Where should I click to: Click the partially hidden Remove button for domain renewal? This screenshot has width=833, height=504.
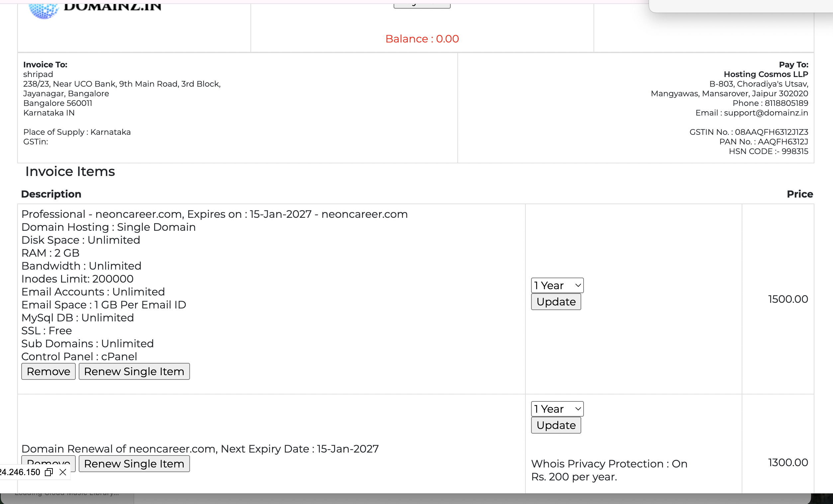[x=48, y=461]
